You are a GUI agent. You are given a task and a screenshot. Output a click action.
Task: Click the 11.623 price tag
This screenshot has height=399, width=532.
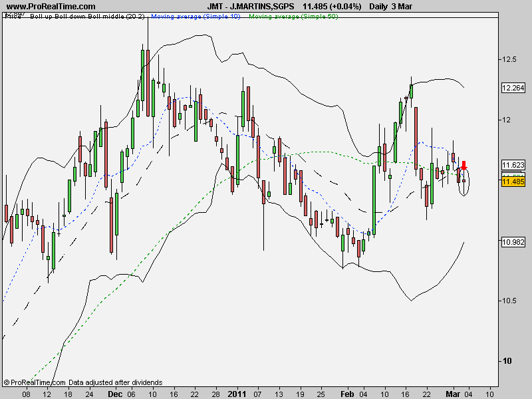click(x=513, y=165)
